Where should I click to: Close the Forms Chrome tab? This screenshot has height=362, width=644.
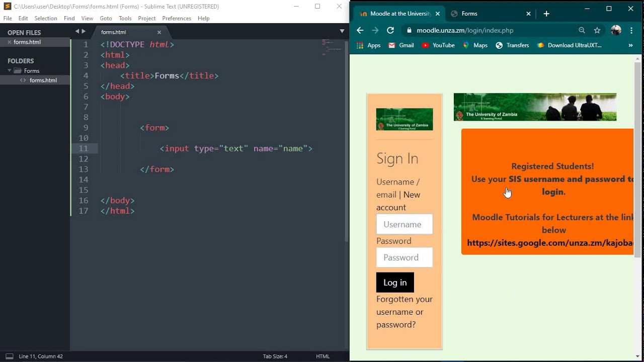click(x=528, y=14)
